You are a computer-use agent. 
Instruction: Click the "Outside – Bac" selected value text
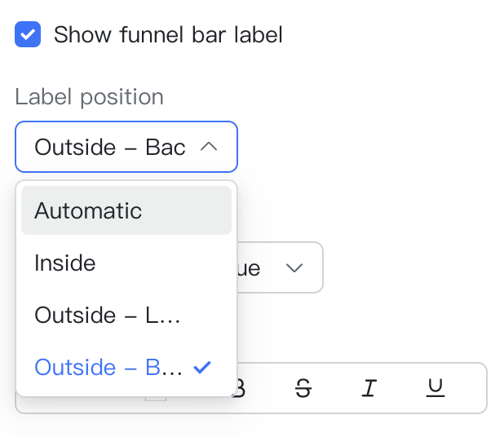tap(109, 147)
